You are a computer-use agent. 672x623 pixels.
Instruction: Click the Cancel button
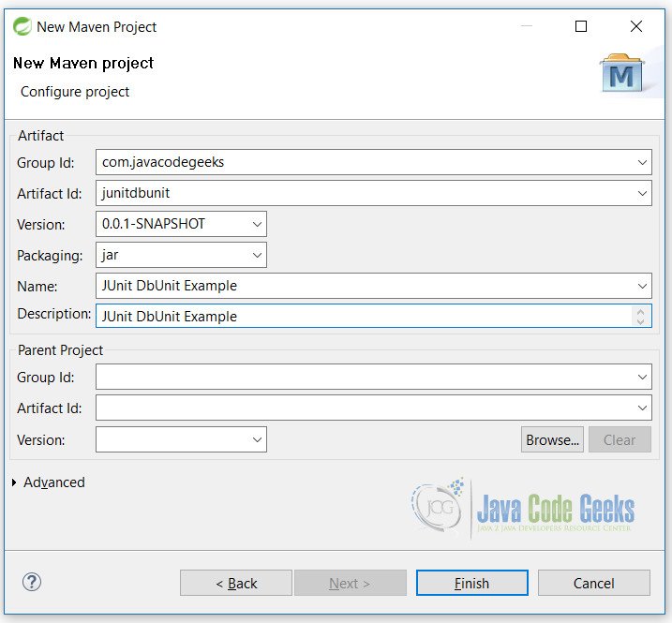point(594,583)
